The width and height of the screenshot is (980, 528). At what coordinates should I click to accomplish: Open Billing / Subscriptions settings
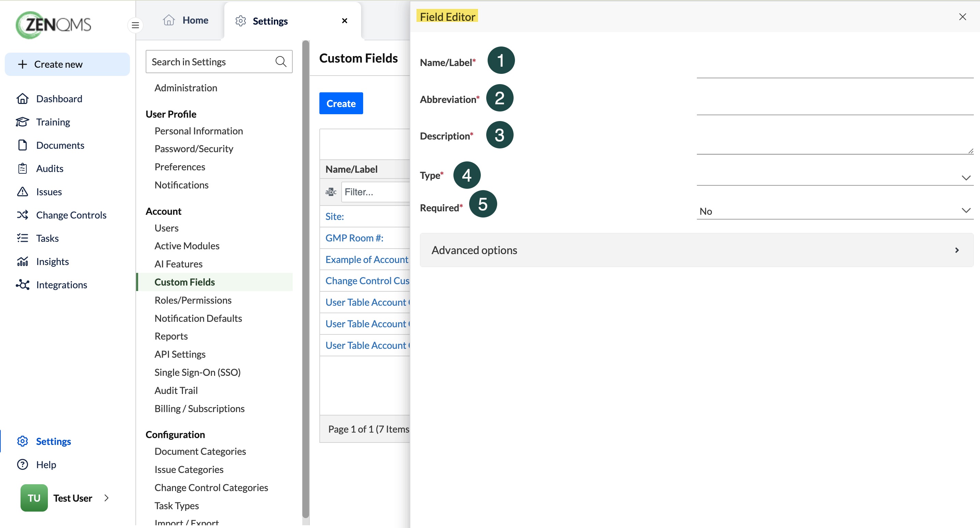tap(199, 408)
